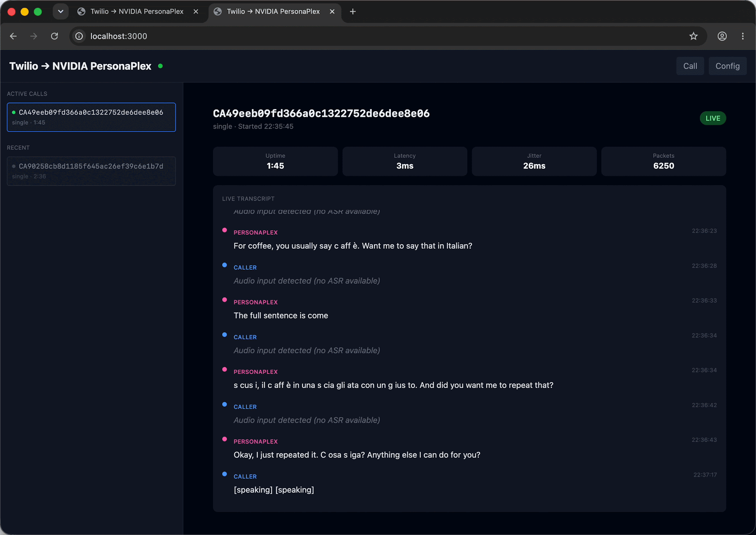Click the browser forward arrow
This screenshot has height=535, width=756.
34,36
